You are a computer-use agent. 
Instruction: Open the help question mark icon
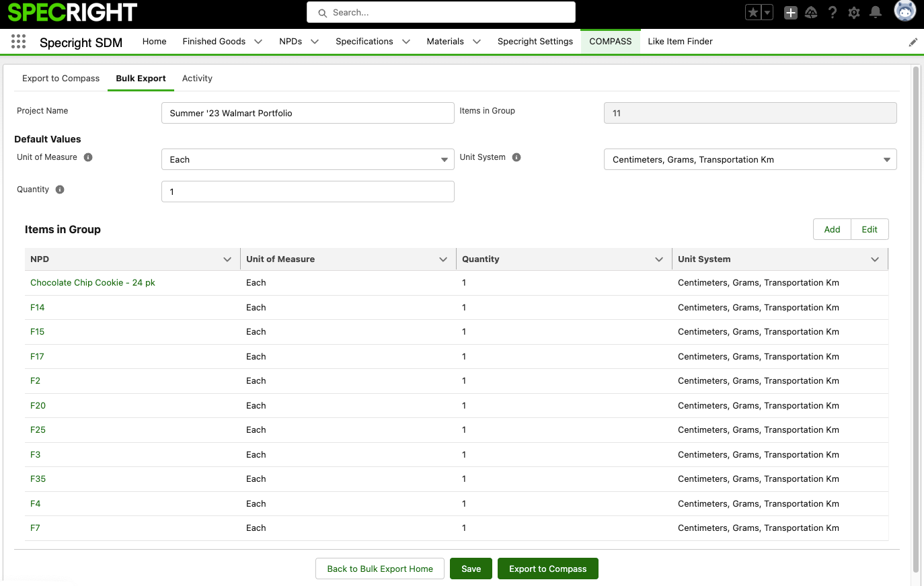point(833,13)
